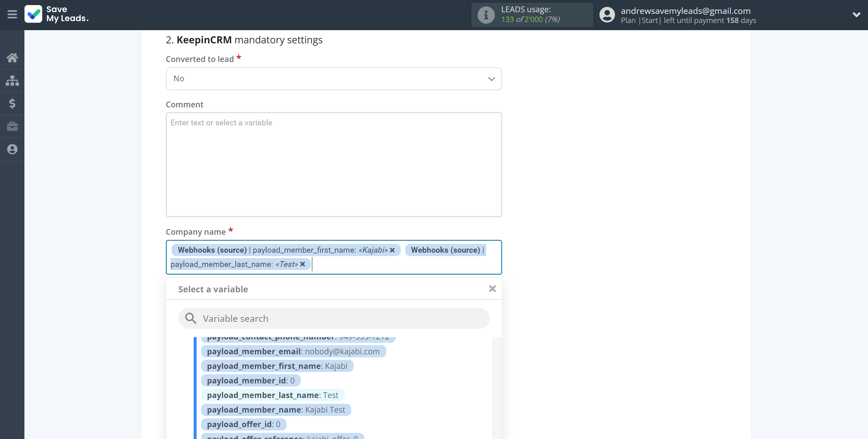Open the briefcase icon in sidebar

[x=12, y=126]
